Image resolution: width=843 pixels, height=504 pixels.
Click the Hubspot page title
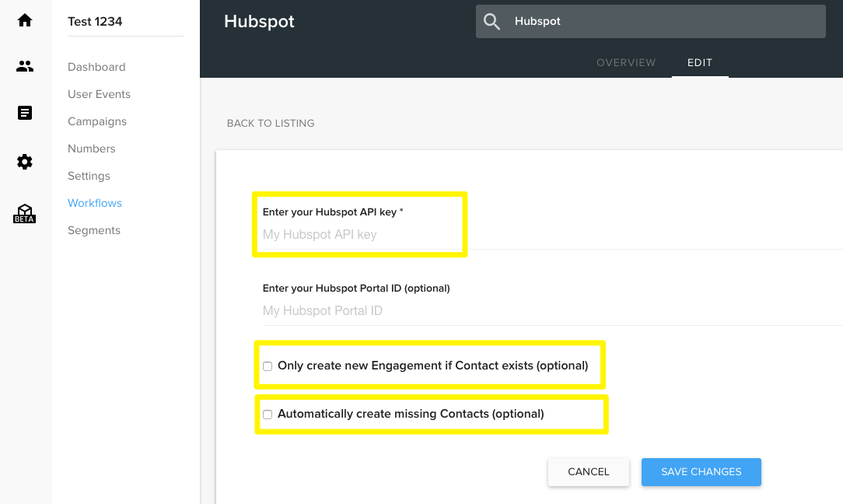pyautogui.click(x=259, y=22)
